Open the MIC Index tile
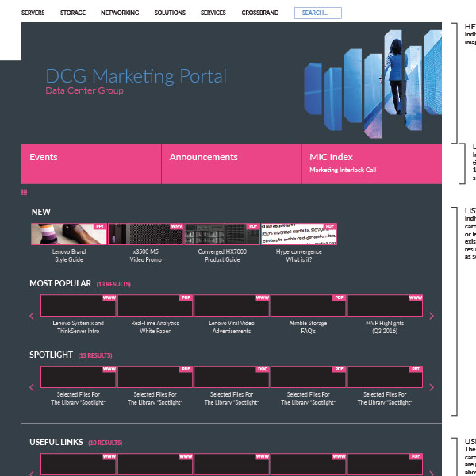Image resolution: width=476 pixels, height=476 pixels. point(372,163)
